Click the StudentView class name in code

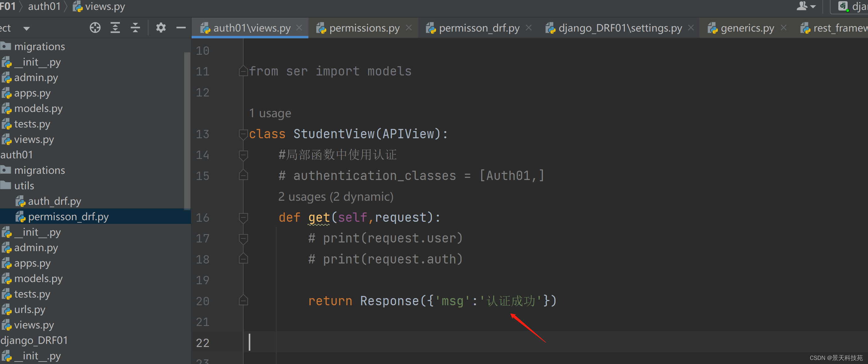tap(334, 134)
